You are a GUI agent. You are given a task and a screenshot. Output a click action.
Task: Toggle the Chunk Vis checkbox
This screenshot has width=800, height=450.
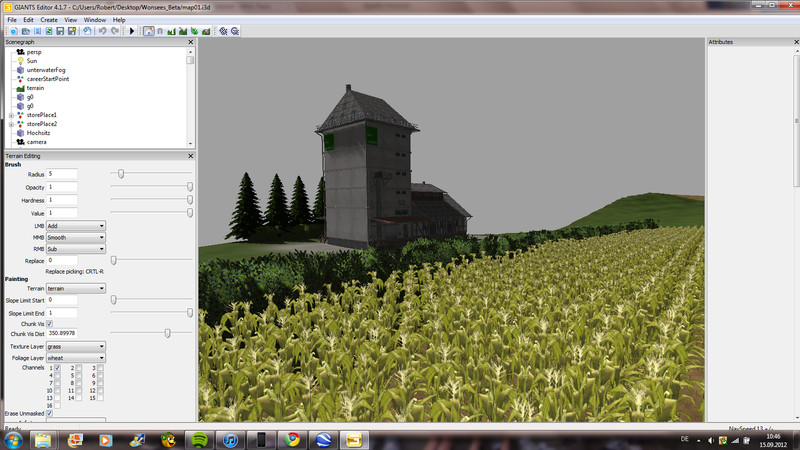click(x=49, y=324)
